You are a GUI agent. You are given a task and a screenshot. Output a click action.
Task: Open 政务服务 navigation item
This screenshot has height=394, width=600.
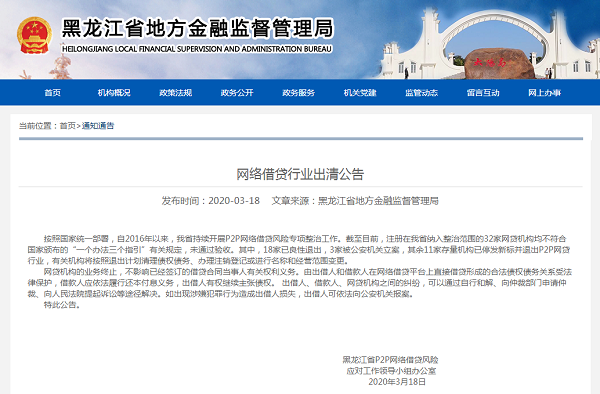[298, 93]
